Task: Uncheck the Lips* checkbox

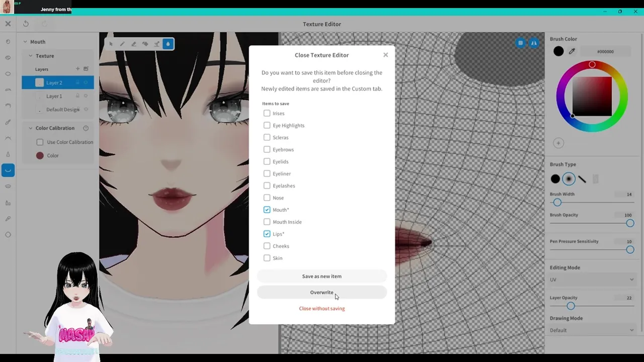Action: click(267, 234)
